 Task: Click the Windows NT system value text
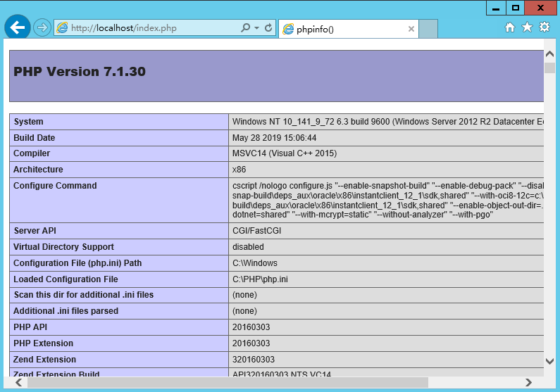pos(388,122)
